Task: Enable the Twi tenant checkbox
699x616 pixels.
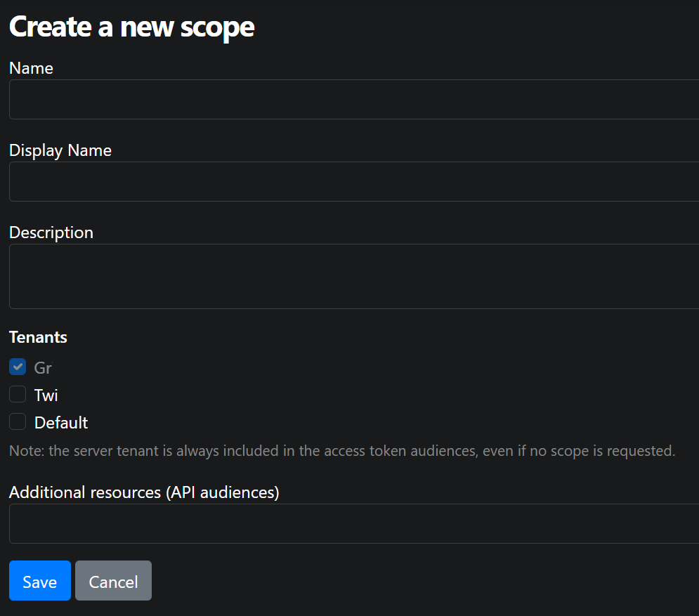Action: pos(18,395)
